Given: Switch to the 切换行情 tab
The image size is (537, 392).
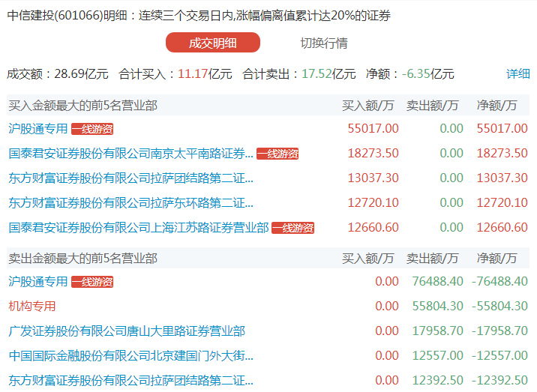Looking at the screenshot, I should tap(324, 43).
